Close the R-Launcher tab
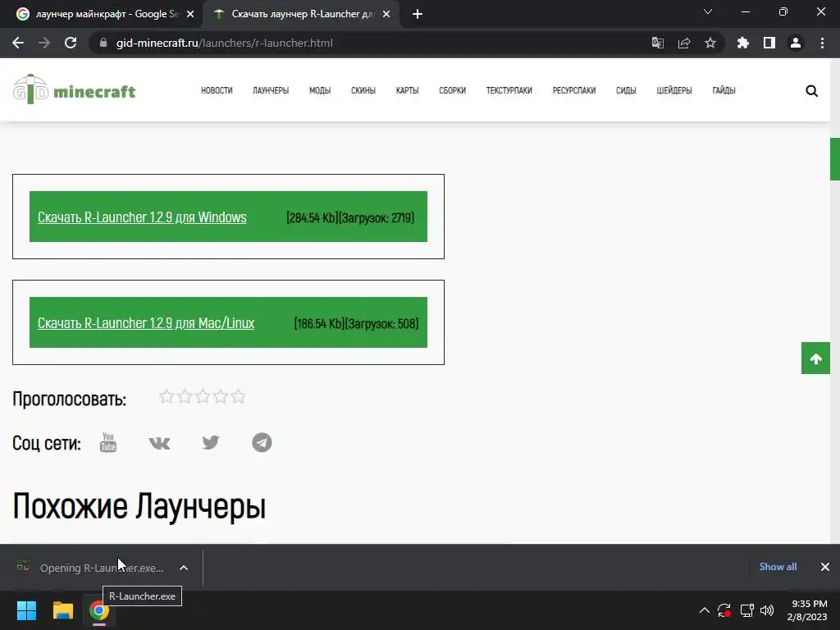Viewport: 840px width, 630px height. (x=386, y=14)
